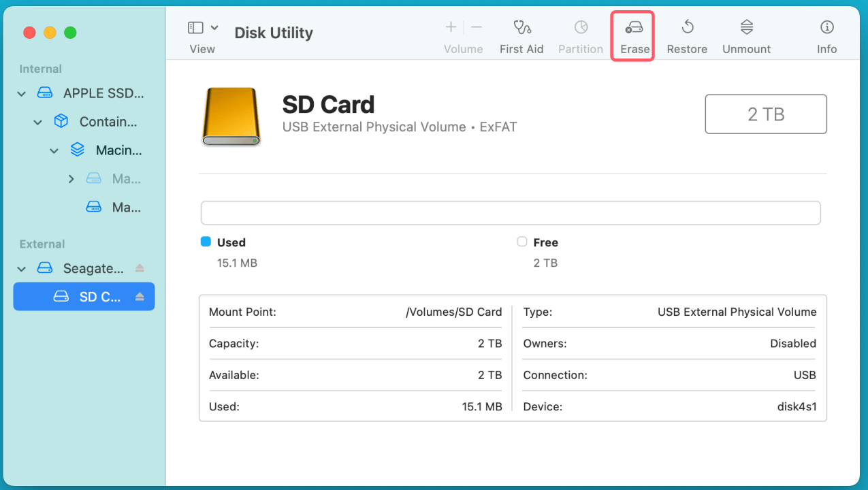
Task: Eject the SD Card volume
Action: (x=140, y=296)
